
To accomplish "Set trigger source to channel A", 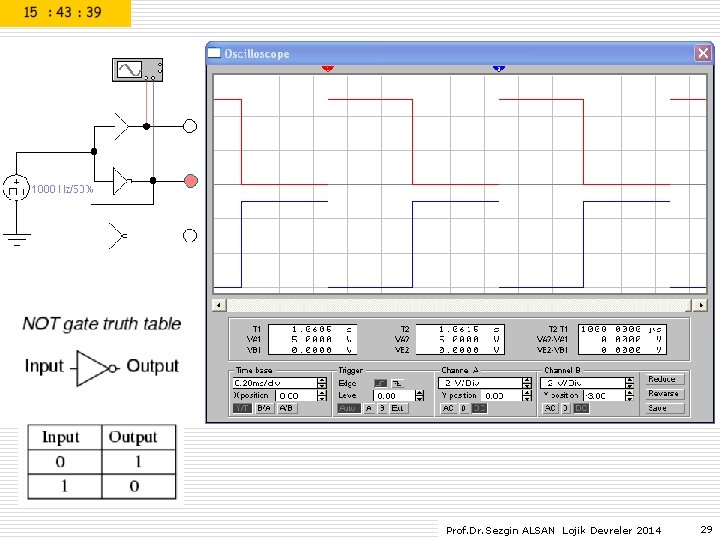I will tap(369, 408).
